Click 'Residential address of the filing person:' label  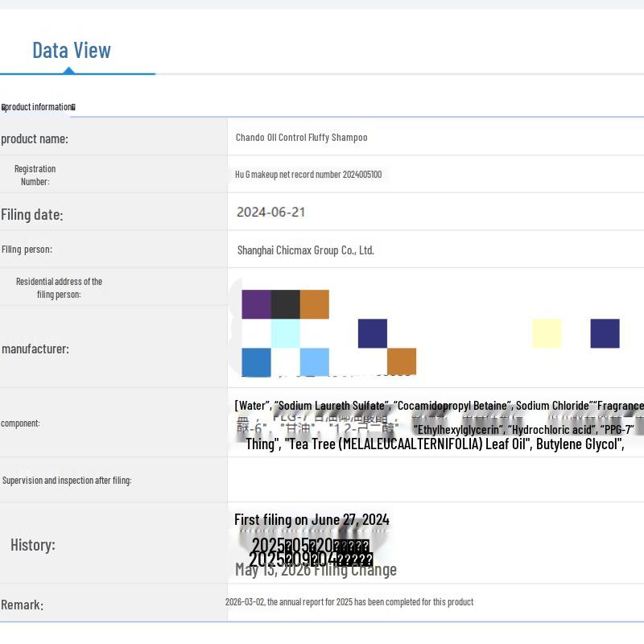[59, 288]
